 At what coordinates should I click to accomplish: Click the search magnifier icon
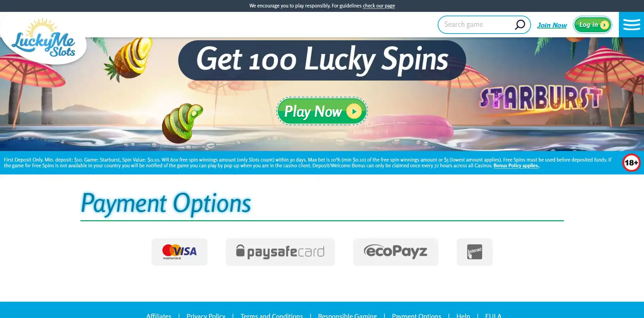point(520,24)
